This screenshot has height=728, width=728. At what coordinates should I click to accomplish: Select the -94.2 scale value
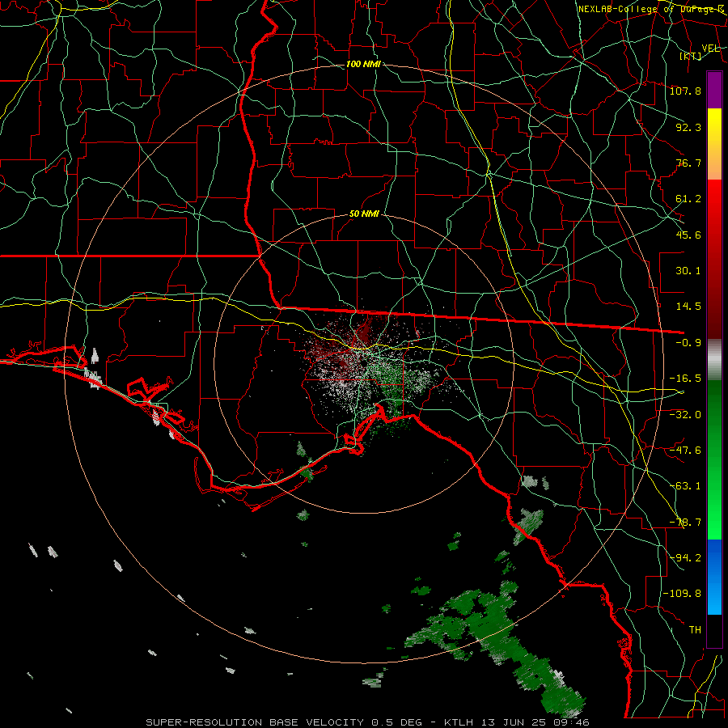coord(685,557)
